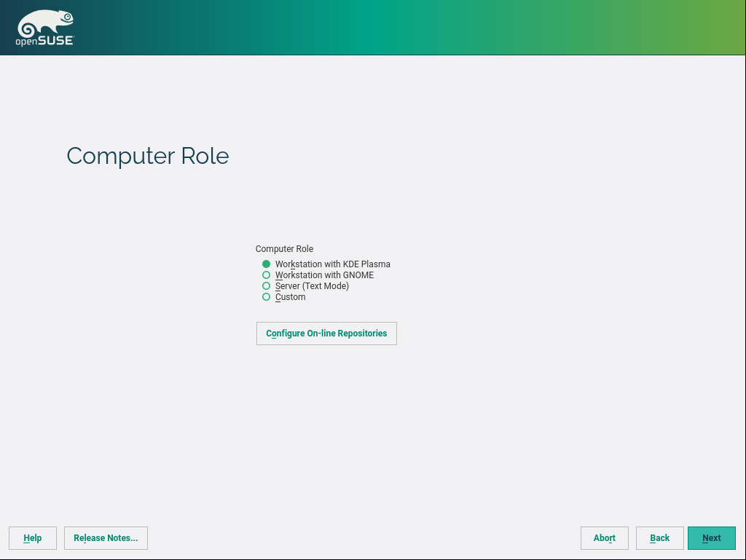Viewport: 746px width, 560px height.
Task: Go Back to the previous step
Action: 659,538
